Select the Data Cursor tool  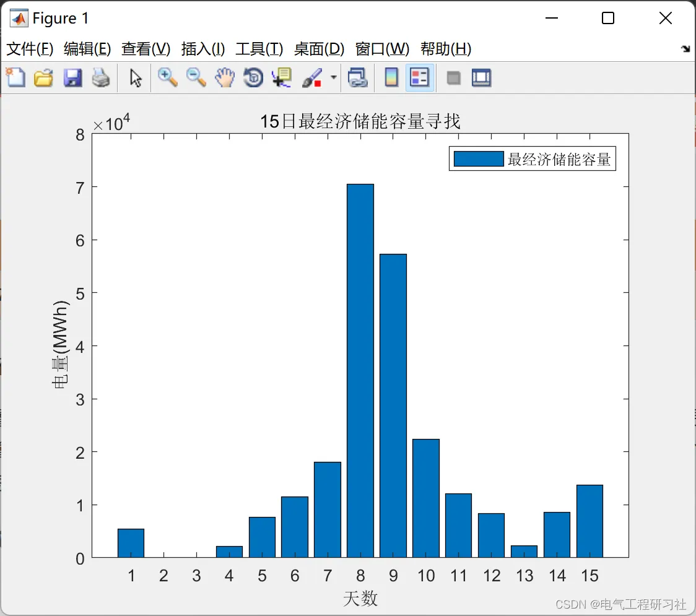(282, 77)
